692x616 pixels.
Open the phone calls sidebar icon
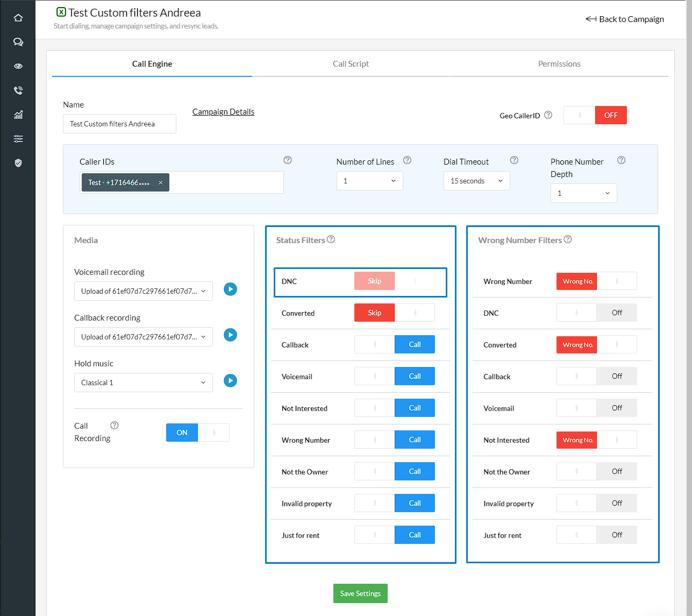click(18, 90)
